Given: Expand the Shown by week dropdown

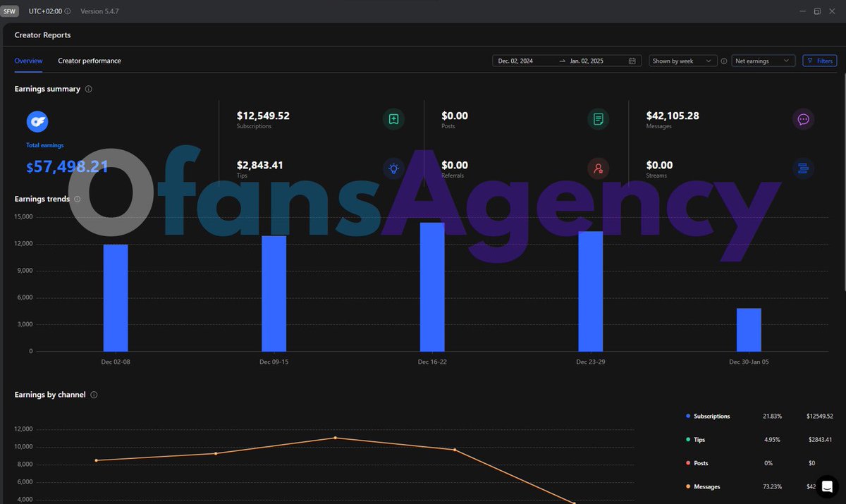Looking at the screenshot, I should (683, 61).
